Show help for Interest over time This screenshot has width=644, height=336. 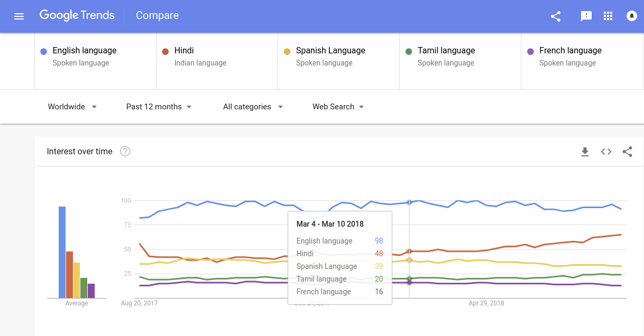125,152
